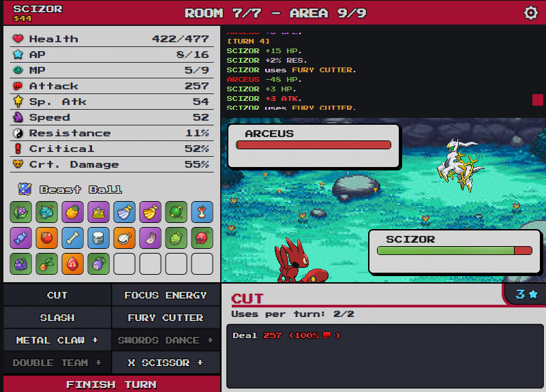Select the red teardrop gem item
The height and width of the screenshot is (392, 546).
pyautogui.click(x=72, y=264)
